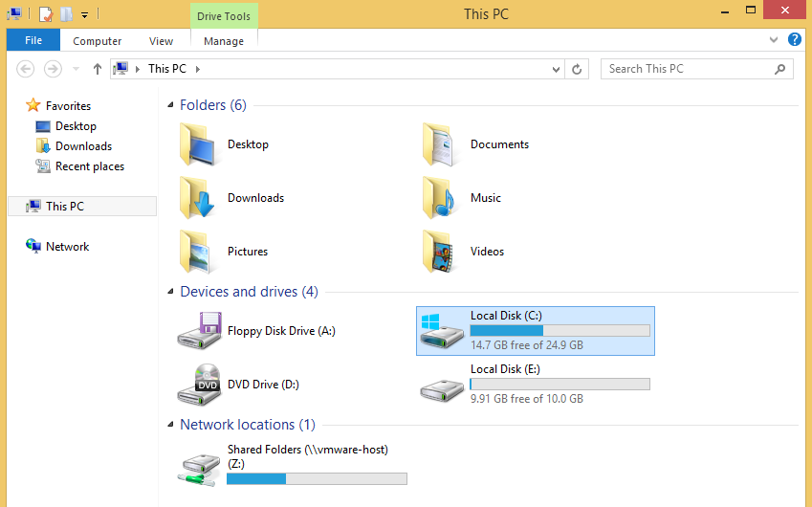Select the Videos folder icon
The width and height of the screenshot is (812, 507).
click(x=440, y=252)
